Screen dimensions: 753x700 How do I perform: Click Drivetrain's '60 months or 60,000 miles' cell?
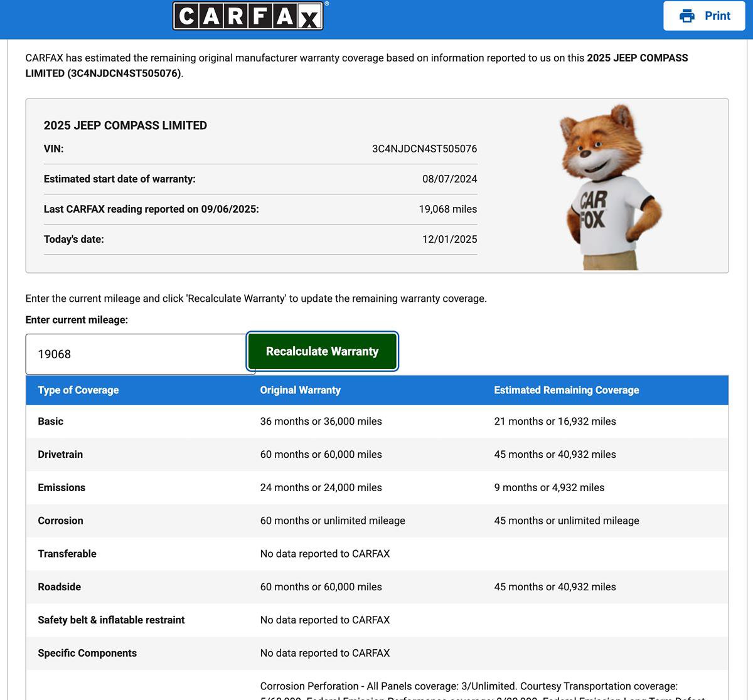pos(321,455)
